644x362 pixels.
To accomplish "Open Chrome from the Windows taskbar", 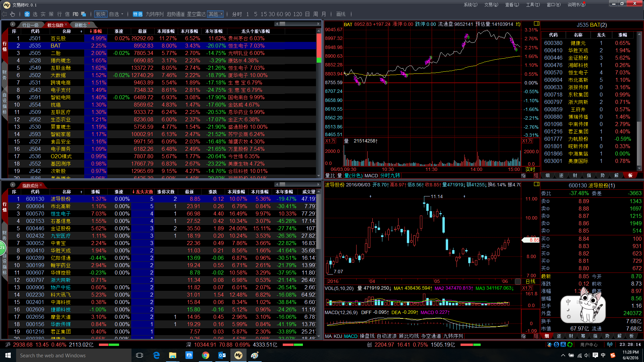I will coord(206,355).
